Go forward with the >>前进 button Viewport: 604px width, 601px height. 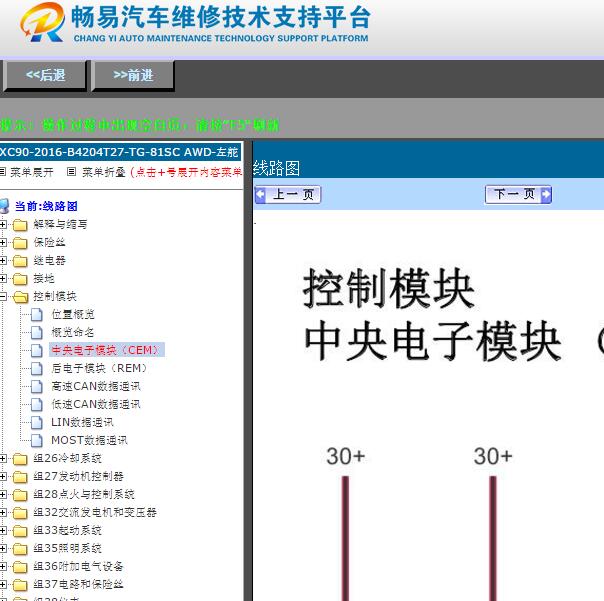pyautogui.click(x=133, y=76)
